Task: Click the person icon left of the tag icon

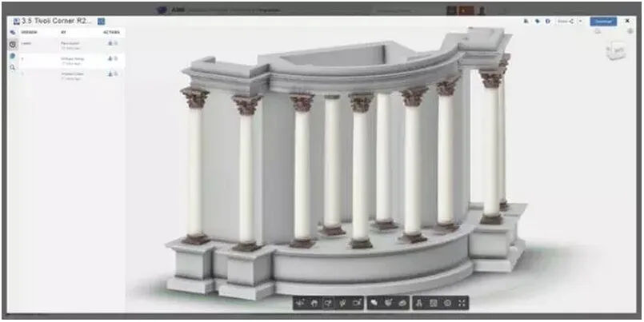Action: pyautogui.click(x=526, y=22)
